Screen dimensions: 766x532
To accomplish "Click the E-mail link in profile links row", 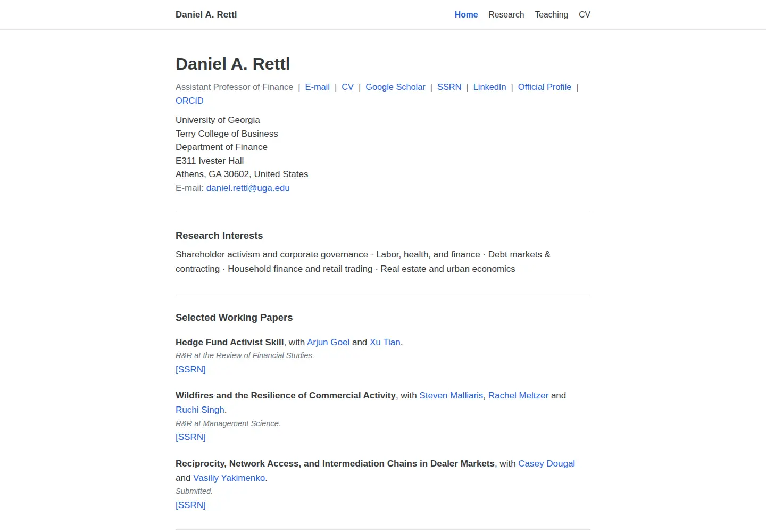I will tap(317, 87).
